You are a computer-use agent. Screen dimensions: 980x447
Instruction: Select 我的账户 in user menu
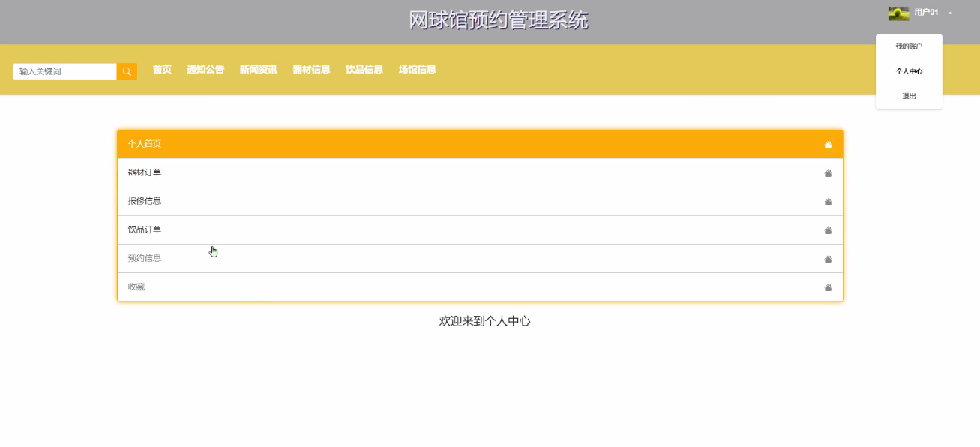[909, 46]
